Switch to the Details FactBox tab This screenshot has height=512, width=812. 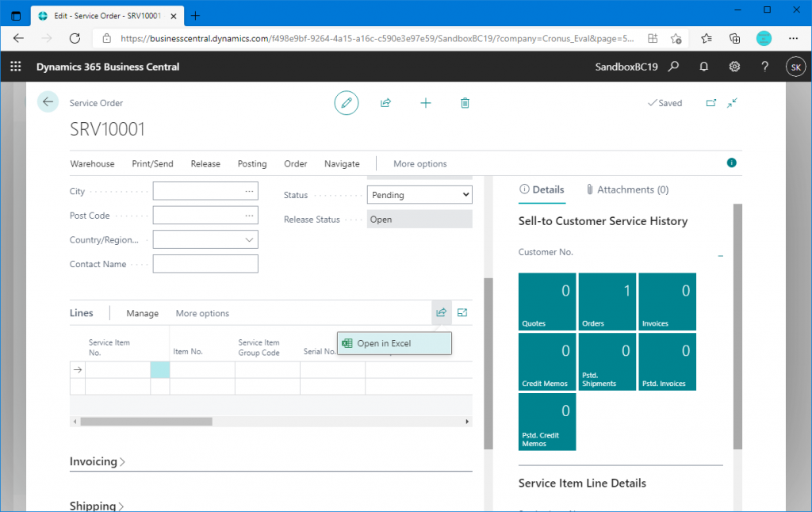pyautogui.click(x=542, y=189)
